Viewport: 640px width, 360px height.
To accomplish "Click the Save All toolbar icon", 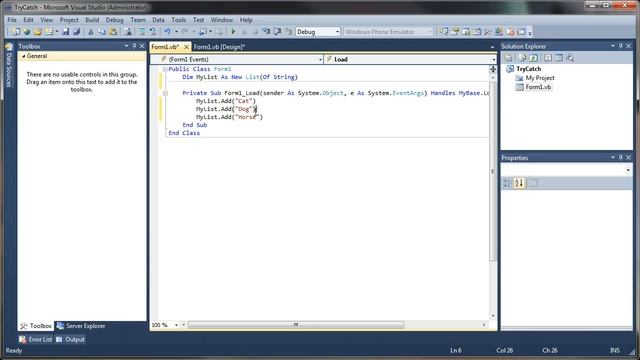I will coord(76,32).
